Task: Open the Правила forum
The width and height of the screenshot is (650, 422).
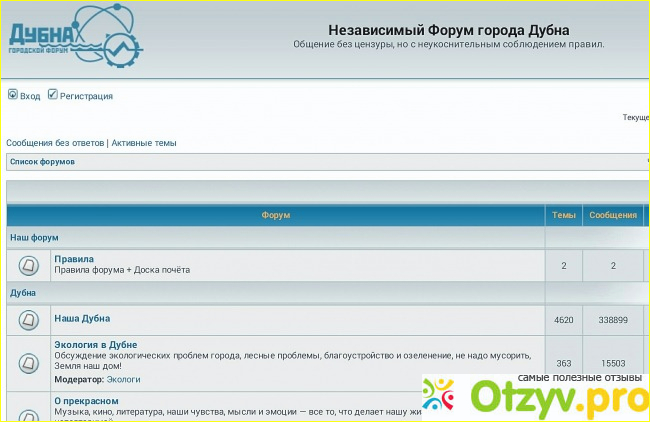Action: coord(74,259)
